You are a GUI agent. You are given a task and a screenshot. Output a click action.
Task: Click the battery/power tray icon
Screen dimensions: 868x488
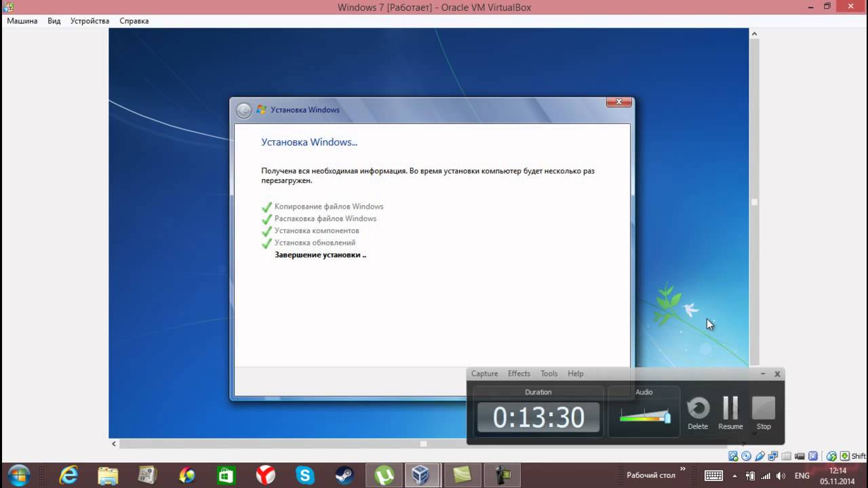(x=750, y=476)
